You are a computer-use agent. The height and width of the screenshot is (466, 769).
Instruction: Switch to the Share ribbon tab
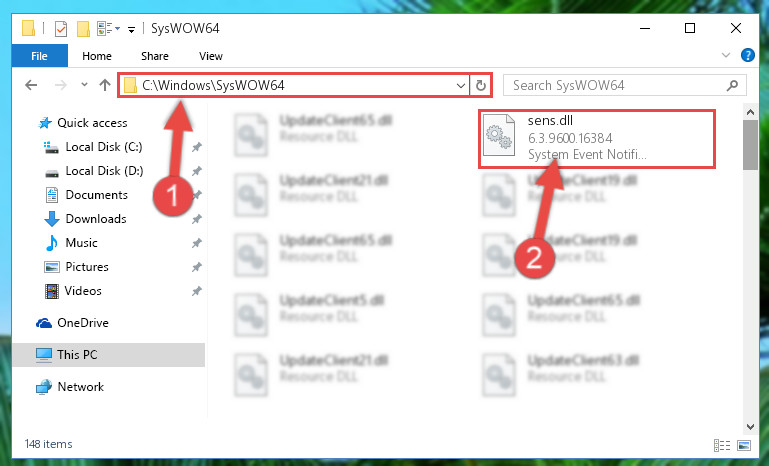[154, 56]
